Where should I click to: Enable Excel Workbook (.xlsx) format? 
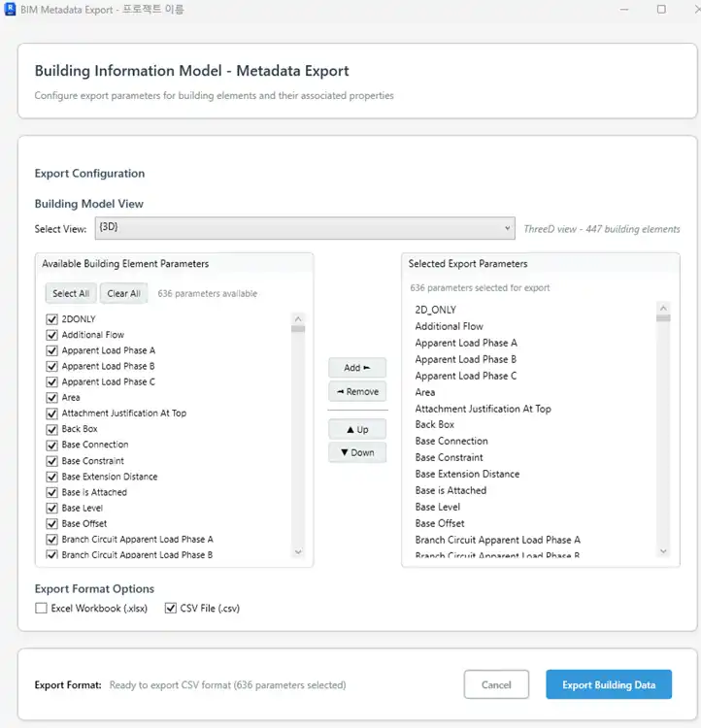pos(41,609)
